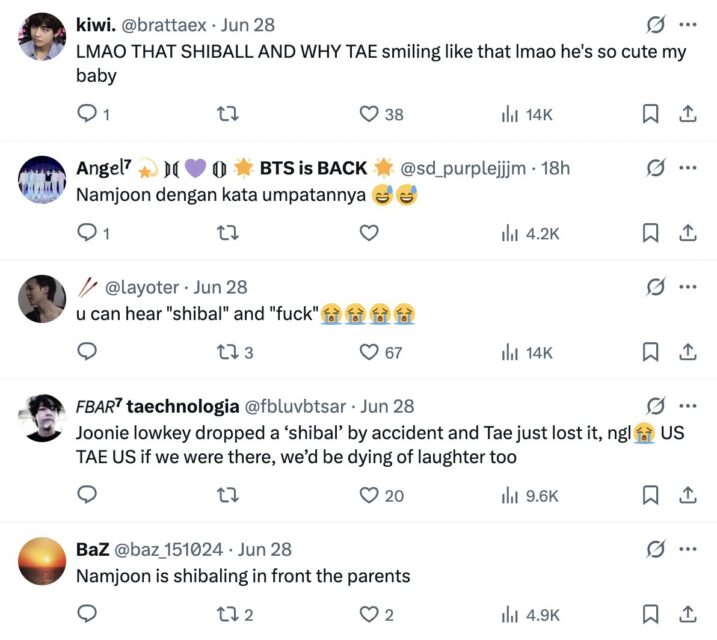Open the Jun 28 timestamp on @layoter's tweet
Viewport: 717px width, 640px height.
coord(220,287)
